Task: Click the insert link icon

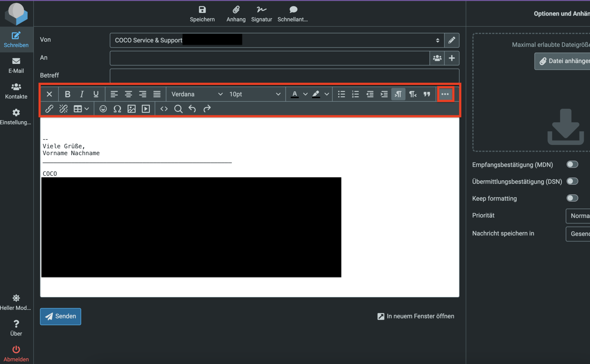Action: coord(49,109)
